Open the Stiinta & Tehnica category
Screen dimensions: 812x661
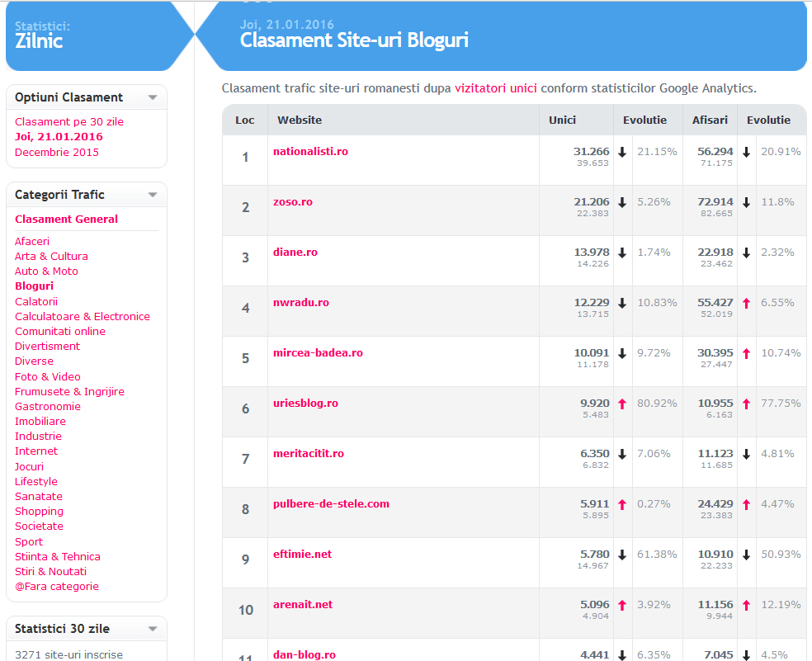click(58, 557)
